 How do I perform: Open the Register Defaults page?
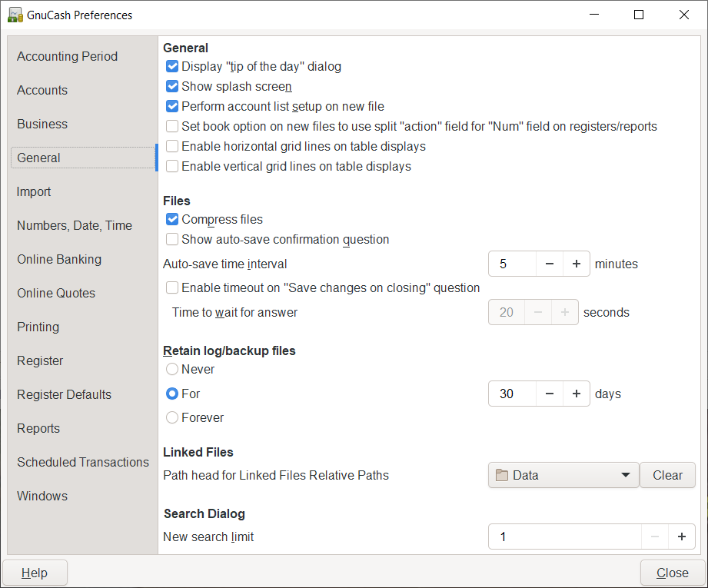64,394
